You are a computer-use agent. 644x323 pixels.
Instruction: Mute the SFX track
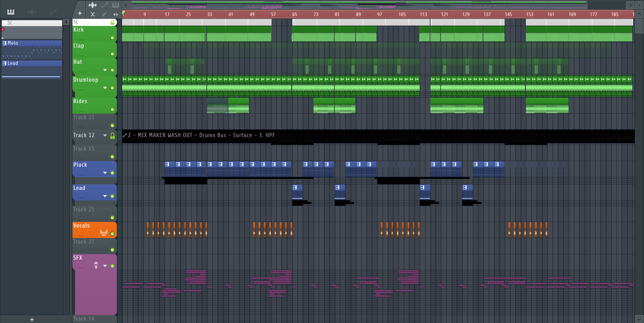tap(112, 266)
